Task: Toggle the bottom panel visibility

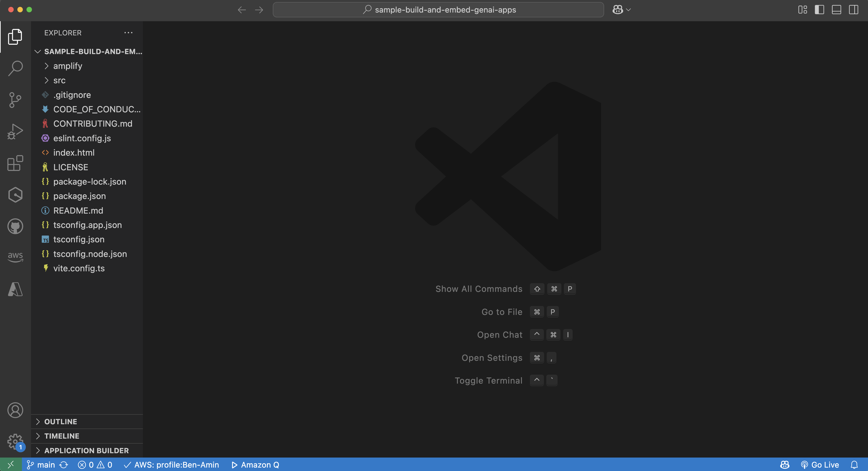Action: coord(837,9)
